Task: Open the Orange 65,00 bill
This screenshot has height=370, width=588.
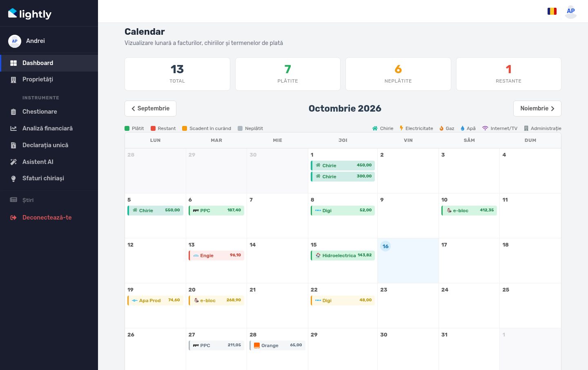Action: pos(278,345)
